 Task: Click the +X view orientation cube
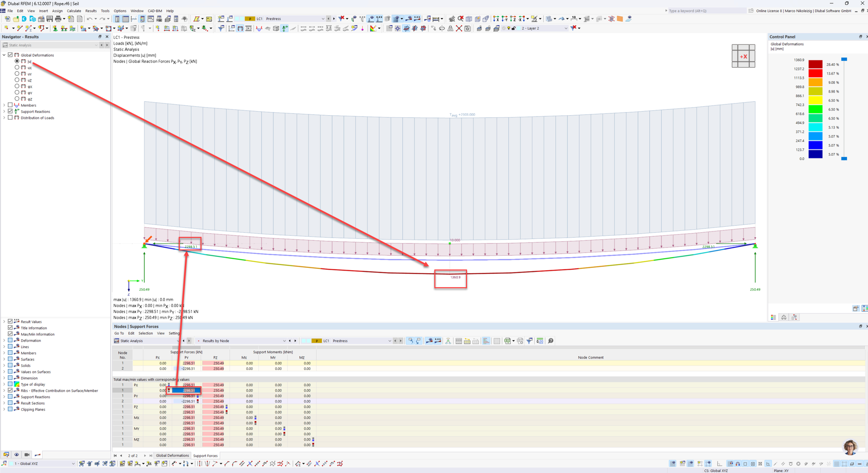[743, 56]
